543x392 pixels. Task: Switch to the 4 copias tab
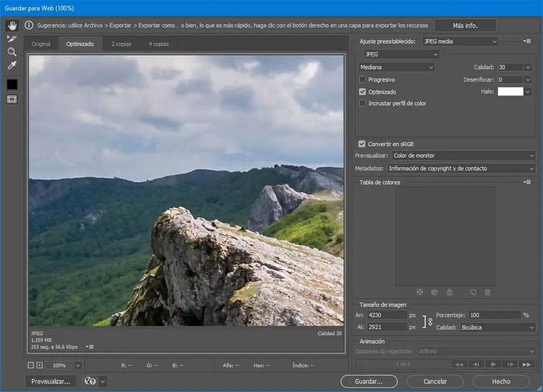click(159, 44)
